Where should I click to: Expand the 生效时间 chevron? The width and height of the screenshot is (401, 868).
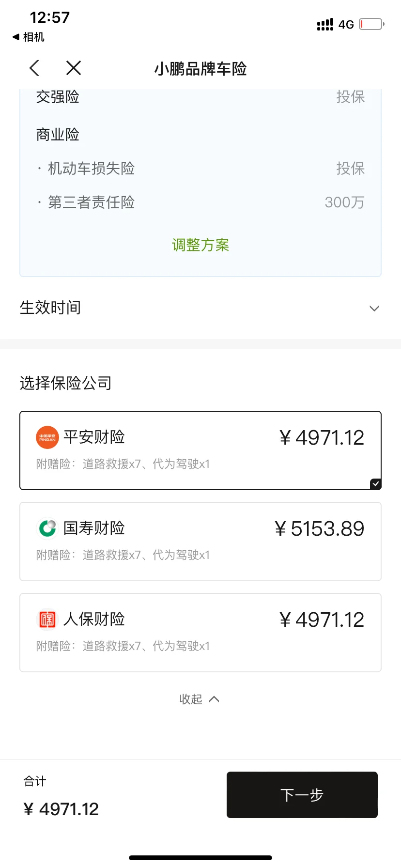374,309
